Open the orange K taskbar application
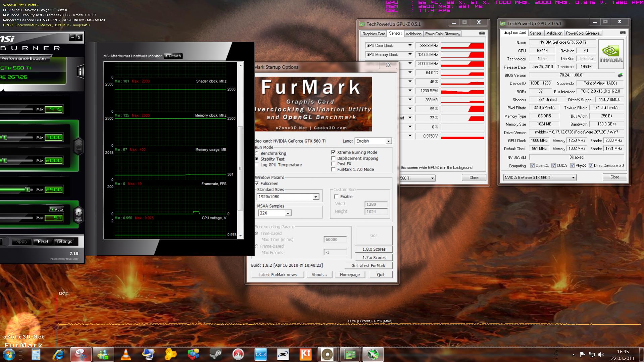 point(305,354)
